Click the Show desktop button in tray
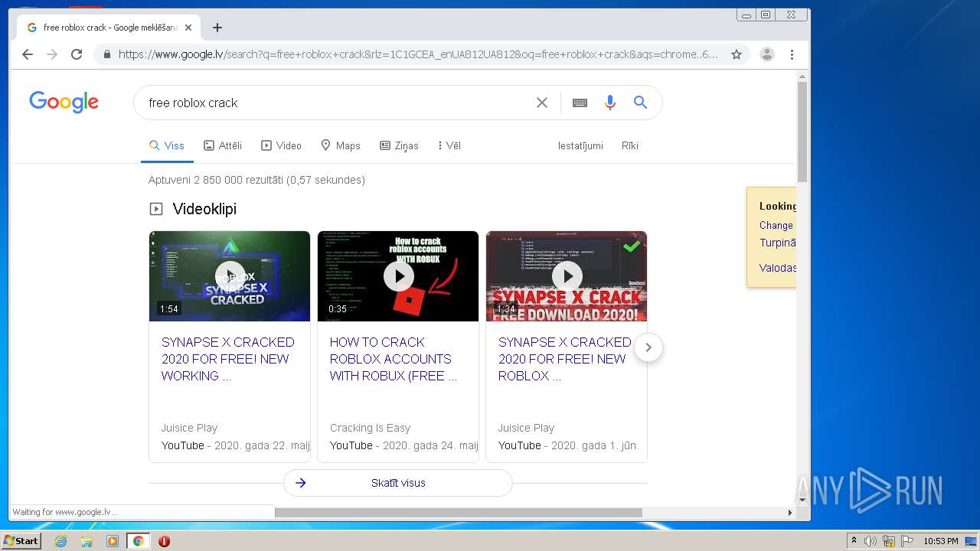This screenshot has height=551, width=980. click(x=972, y=541)
